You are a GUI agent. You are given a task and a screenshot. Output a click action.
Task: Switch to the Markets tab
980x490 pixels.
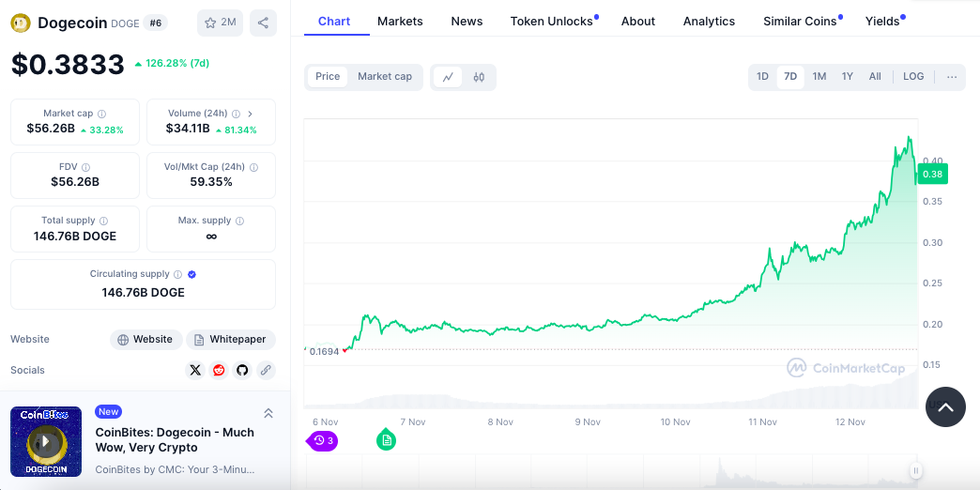(400, 22)
